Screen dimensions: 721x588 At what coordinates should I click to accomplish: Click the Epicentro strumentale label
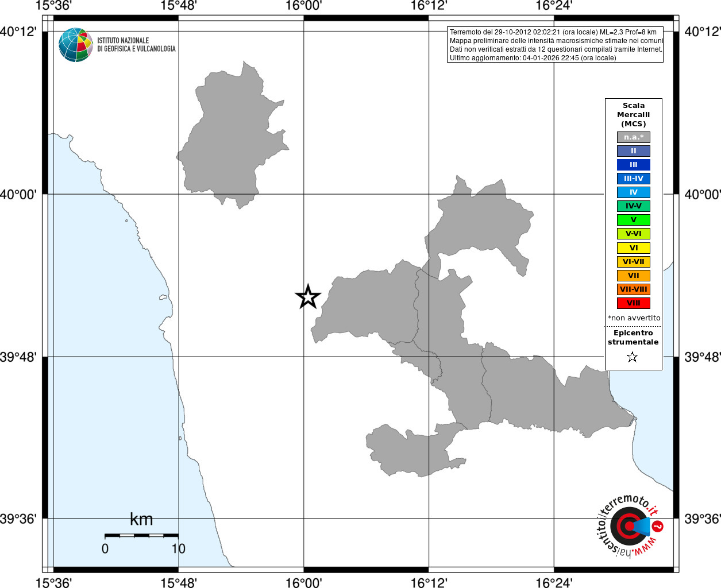[x=633, y=337]
